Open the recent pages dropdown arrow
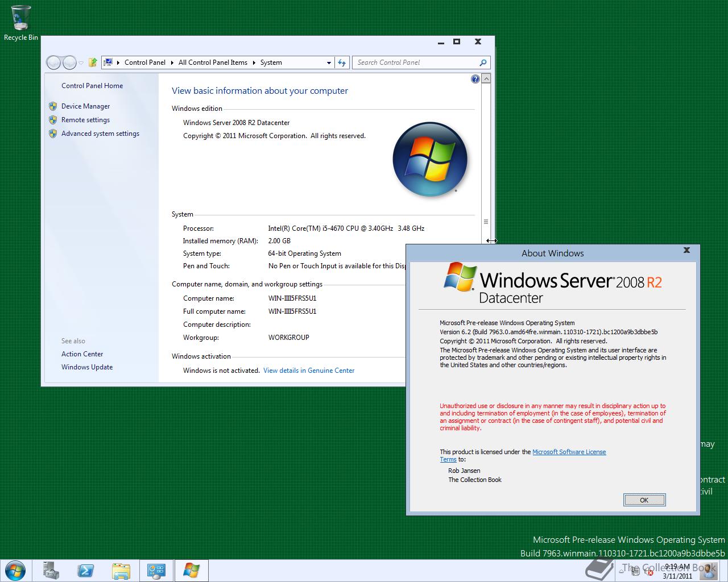Viewport: 728px width, 582px height. tap(81, 63)
